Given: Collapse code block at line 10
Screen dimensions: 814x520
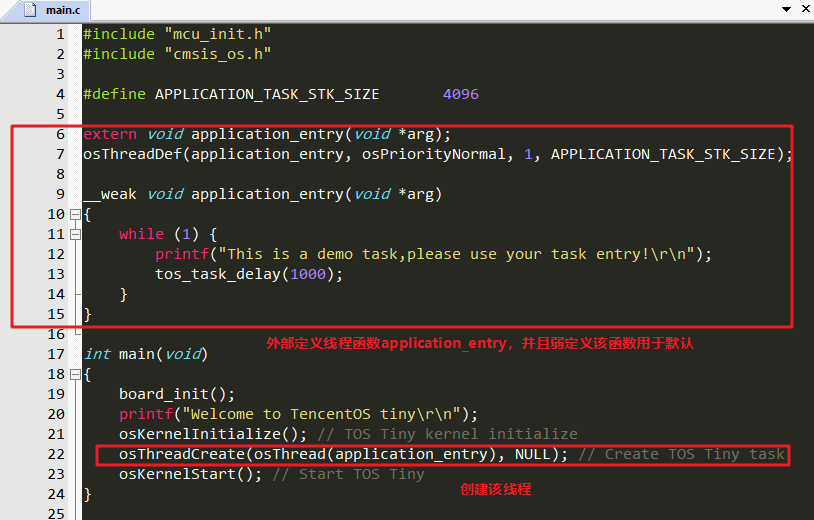Looking at the screenshot, I should [x=75, y=214].
